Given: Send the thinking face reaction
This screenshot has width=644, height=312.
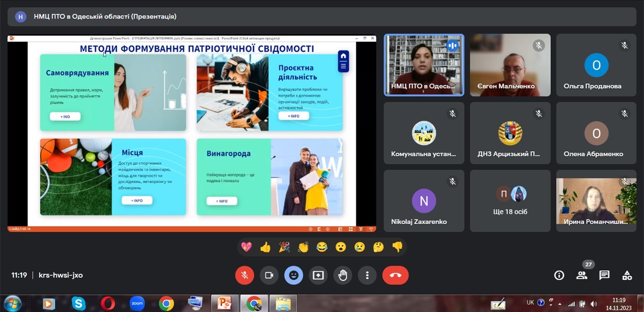Looking at the screenshot, I should (x=378, y=247).
